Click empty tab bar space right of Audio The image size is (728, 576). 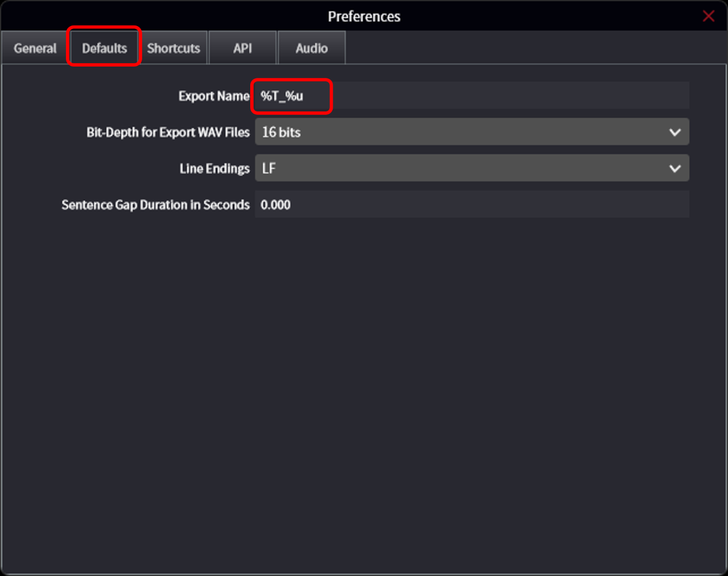click(512, 48)
